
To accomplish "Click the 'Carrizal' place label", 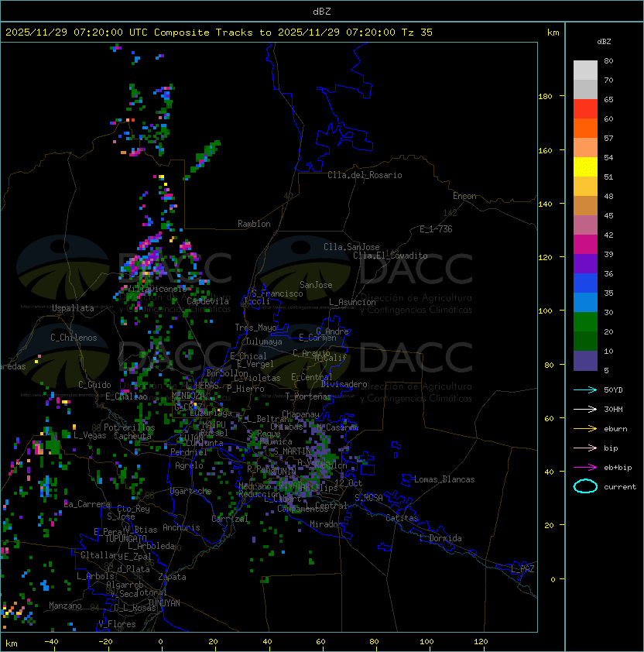I will (230, 519).
